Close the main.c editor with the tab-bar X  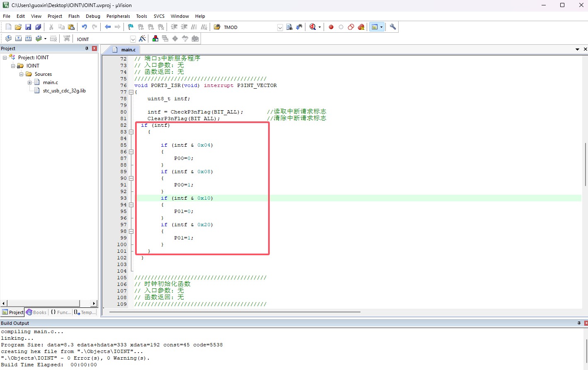(x=585, y=49)
